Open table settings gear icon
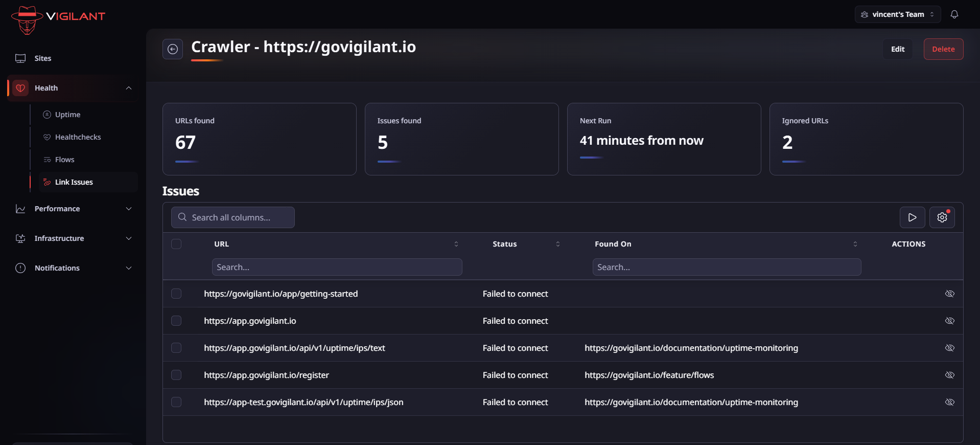This screenshot has width=980, height=445. [x=942, y=217]
